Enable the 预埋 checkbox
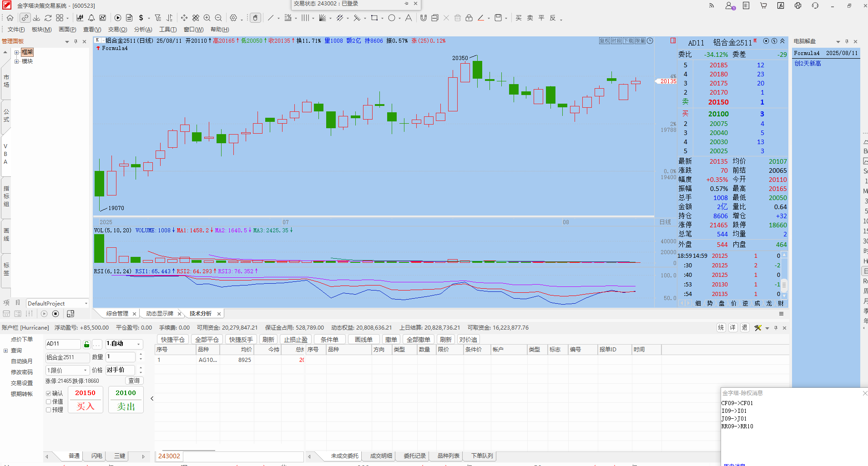Screen dimensions: 868x466 (x=48, y=410)
